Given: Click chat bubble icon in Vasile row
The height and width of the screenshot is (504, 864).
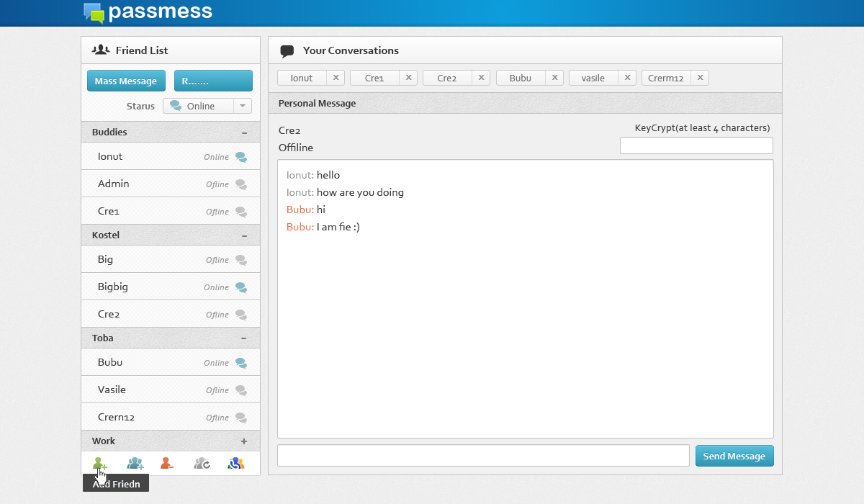Looking at the screenshot, I should 241,390.
